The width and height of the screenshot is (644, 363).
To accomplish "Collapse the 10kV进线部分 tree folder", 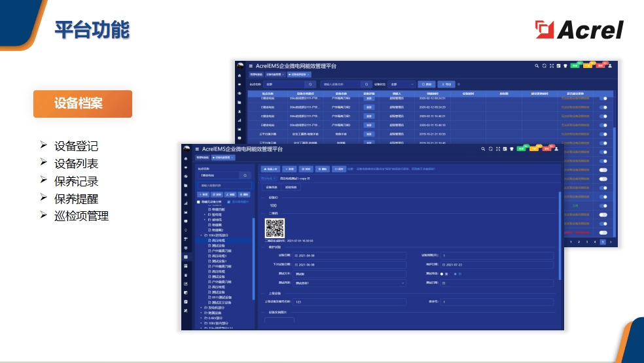I will point(202,235).
